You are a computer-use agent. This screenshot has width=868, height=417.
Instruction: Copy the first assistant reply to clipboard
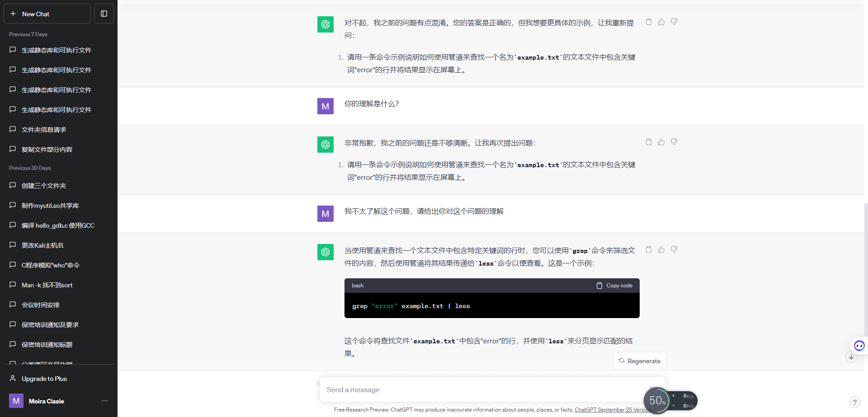point(649,22)
